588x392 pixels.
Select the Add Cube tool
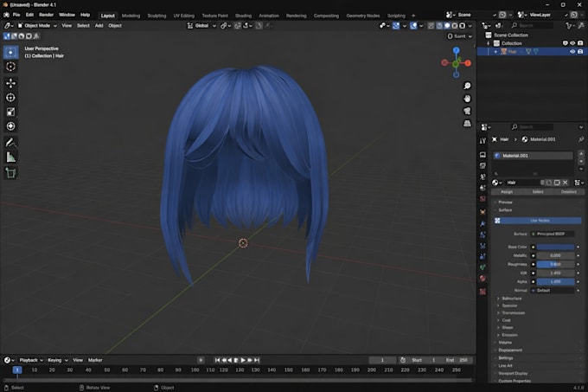[10, 173]
